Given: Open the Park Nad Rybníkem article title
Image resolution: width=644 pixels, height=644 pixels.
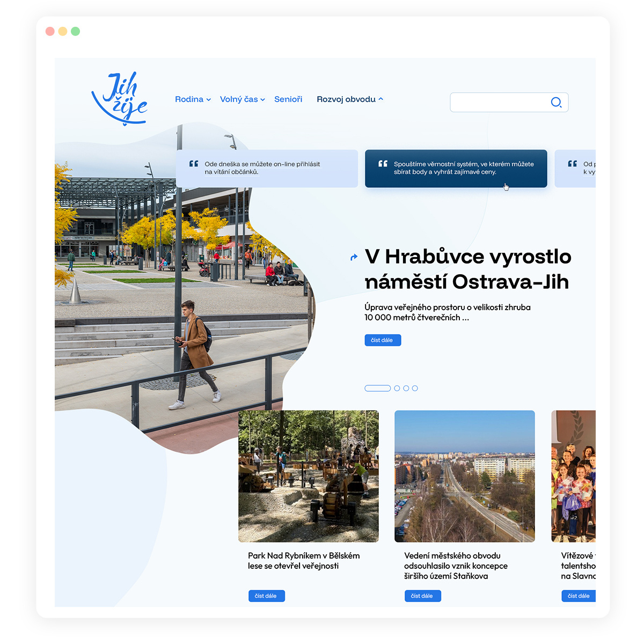Looking at the screenshot, I should pos(304,561).
